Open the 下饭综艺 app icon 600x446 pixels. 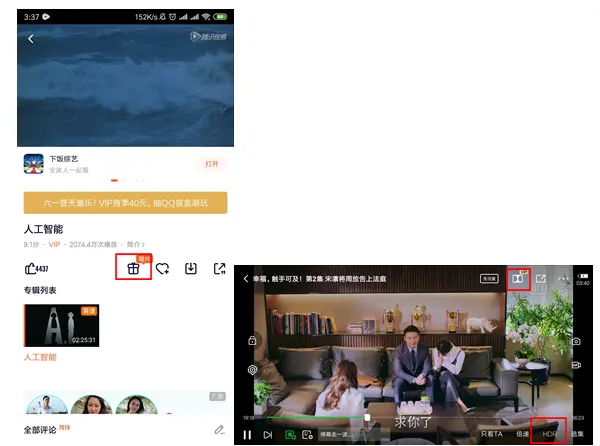coord(34,164)
